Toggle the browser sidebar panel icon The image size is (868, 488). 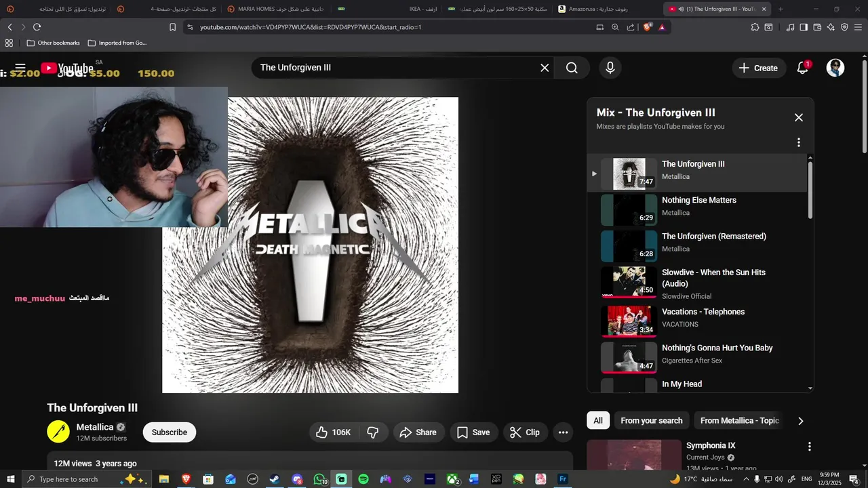804,27
